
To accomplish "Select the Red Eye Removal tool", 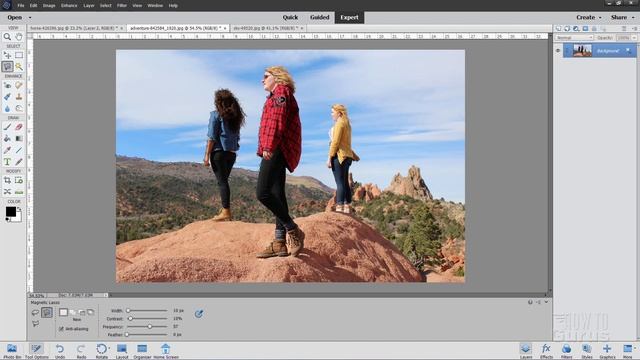I will [x=7, y=85].
